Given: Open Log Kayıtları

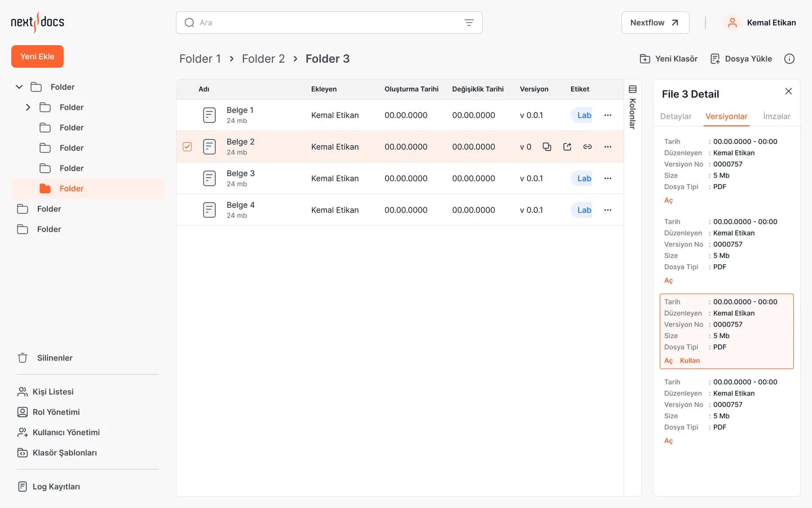Looking at the screenshot, I should click(48, 487).
